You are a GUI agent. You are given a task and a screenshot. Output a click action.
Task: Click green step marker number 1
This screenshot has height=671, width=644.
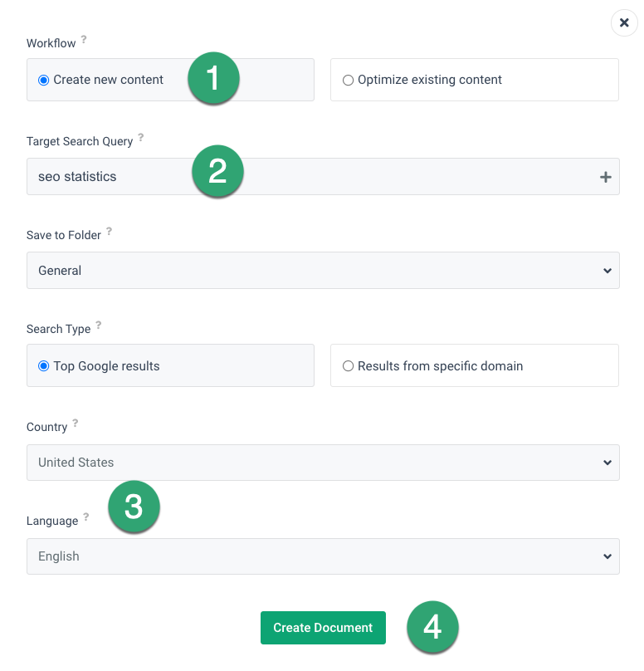[213, 78]
